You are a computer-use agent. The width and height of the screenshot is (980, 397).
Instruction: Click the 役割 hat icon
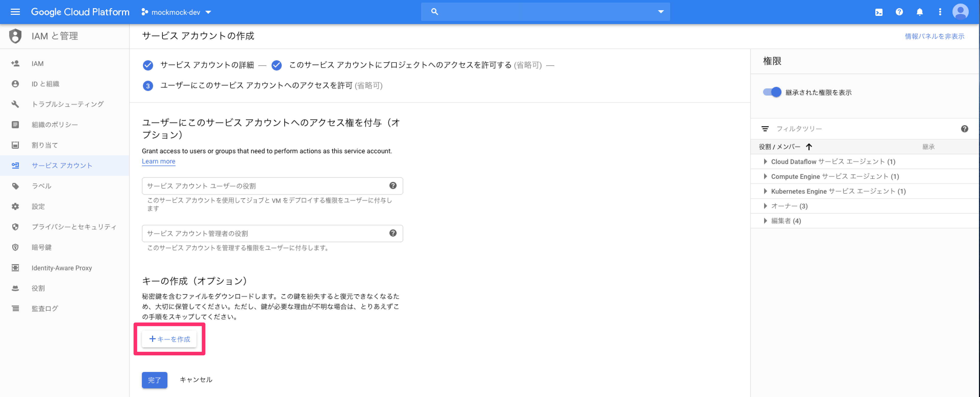[x=15, y=288]
